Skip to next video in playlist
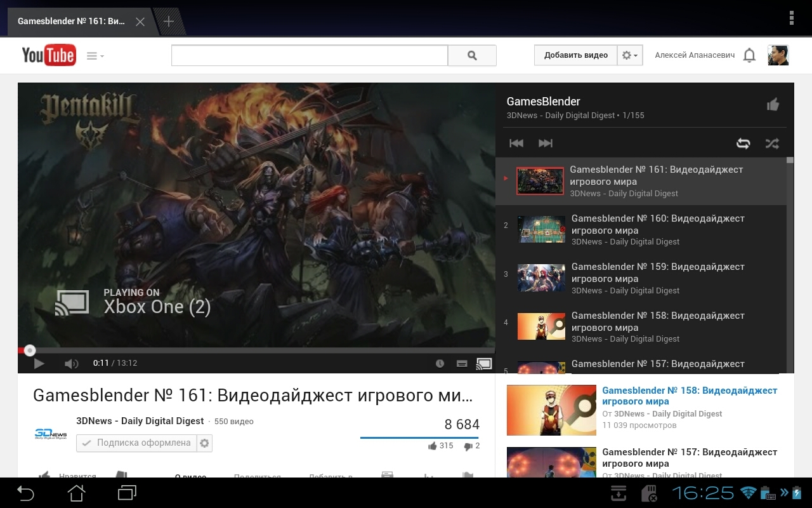The image size is (812, 508). 546,143
